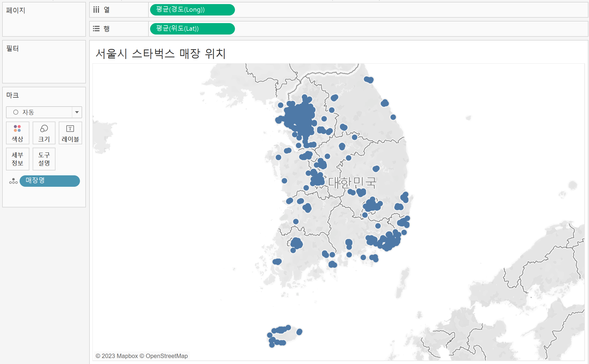Click the 필터 shelf header
589x364 pixels.
click(x=13, y=48)
